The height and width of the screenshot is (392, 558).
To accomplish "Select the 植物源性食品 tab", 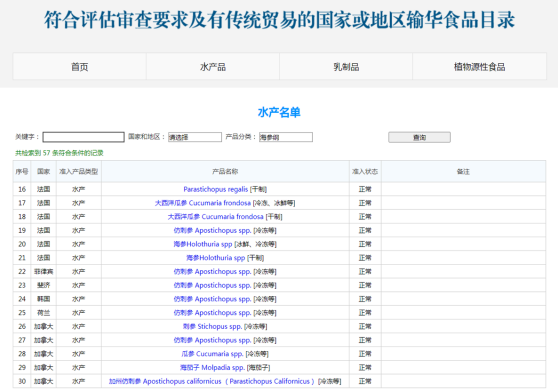I will coord(479,67).
